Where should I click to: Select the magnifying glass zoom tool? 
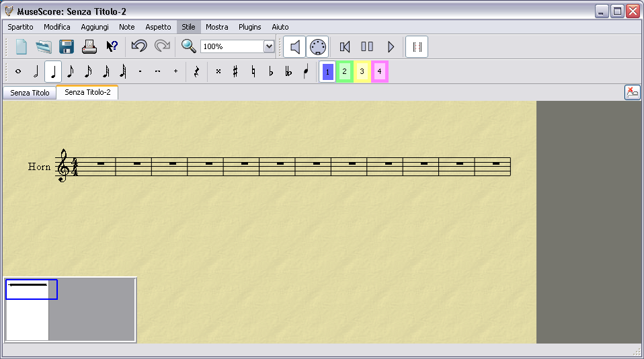188,46
